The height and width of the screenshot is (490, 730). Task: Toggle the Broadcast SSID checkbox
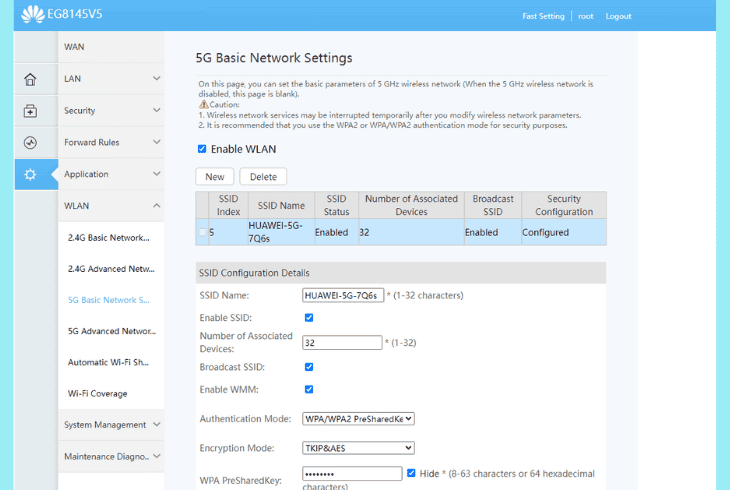309,367
